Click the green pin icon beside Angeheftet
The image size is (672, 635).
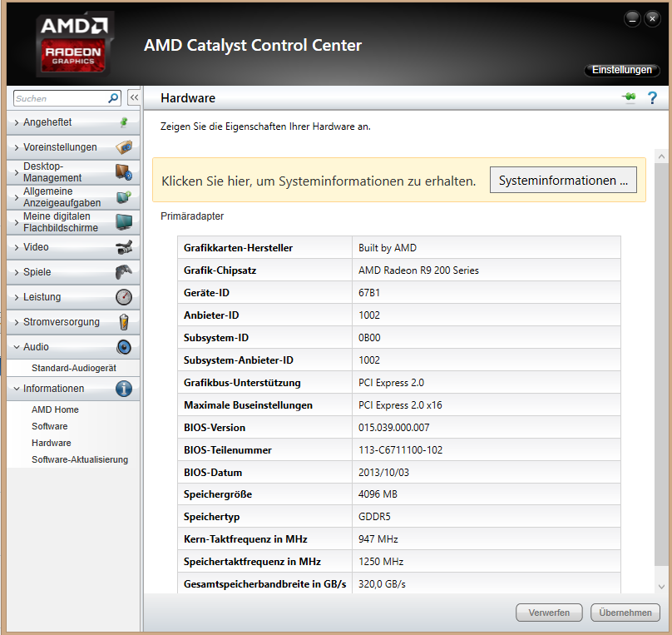(x=124, y=122)
